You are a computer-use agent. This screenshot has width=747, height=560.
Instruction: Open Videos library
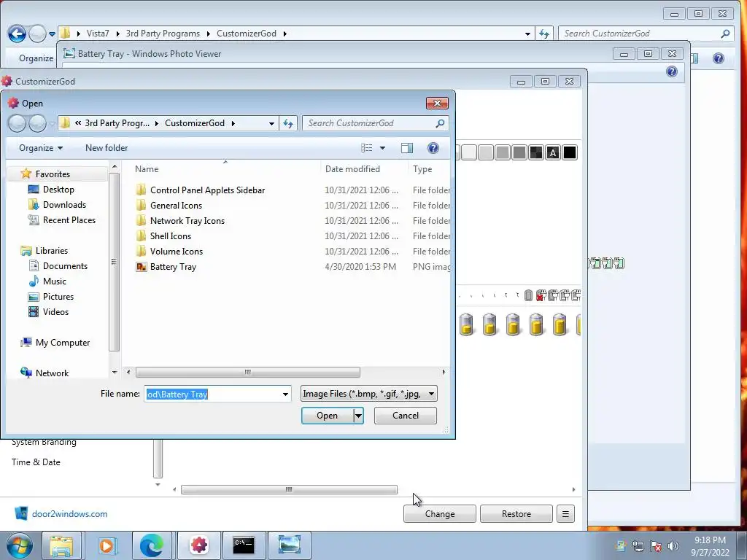pyautogui.click(x=55, y=312)
